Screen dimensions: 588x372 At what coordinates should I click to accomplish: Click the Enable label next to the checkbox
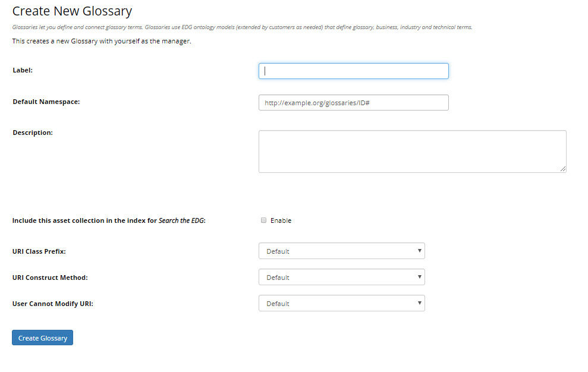281,220
